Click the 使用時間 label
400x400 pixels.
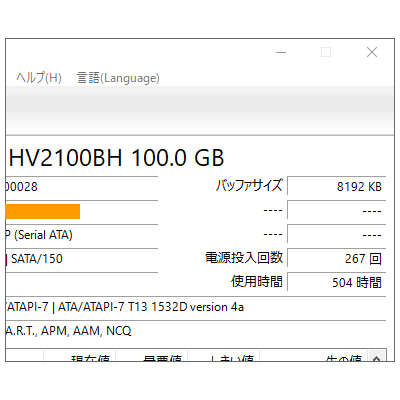tap(257, 282)
